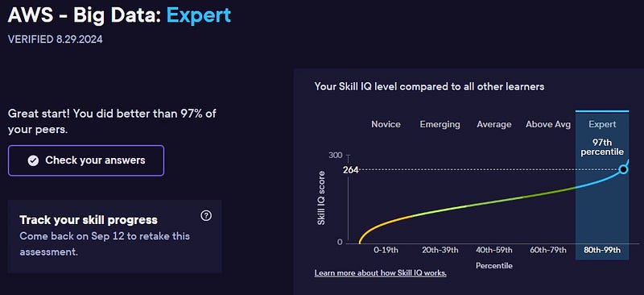The width and height of the screenshot is (644, 295).
Task: Select the highlighted Expert level column
Action: tap(602, 185)
